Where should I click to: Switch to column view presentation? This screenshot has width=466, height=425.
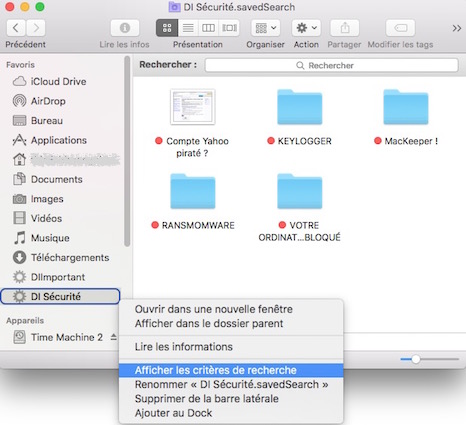point(208,28)
